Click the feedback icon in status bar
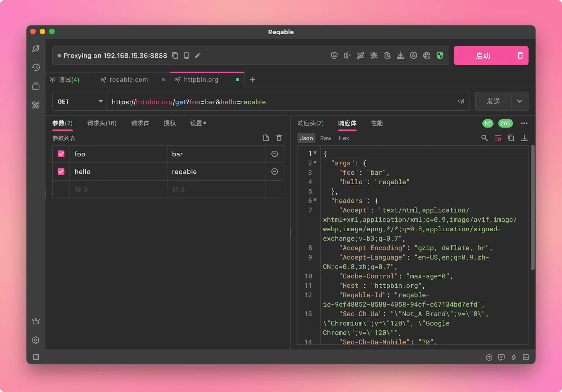562x392 pixels. [501, 357]
